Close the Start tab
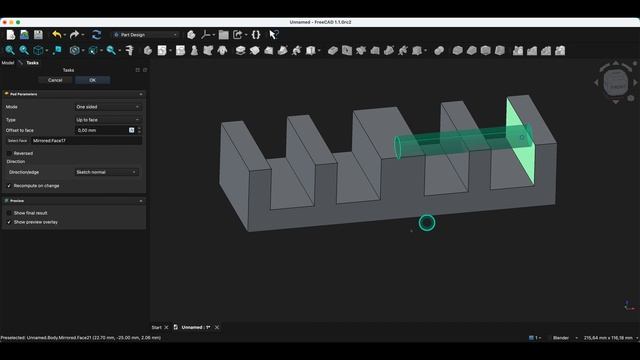The width and height of the screenshot is (640, 360). pyautogui.click(x=166, y=327)
